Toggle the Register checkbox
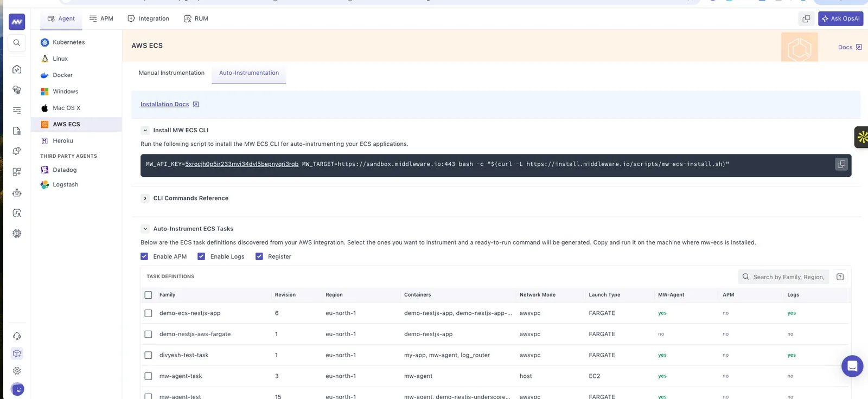Screen dimensions: 868x399 [x=259, y=256]
